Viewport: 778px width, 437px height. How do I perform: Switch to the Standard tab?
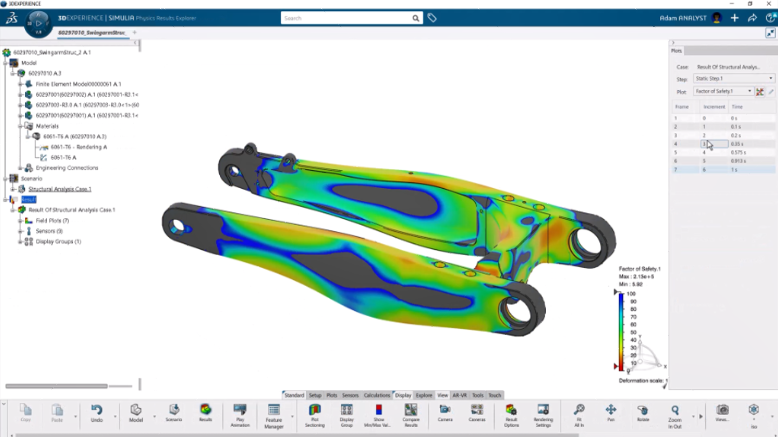coord(294,395)
